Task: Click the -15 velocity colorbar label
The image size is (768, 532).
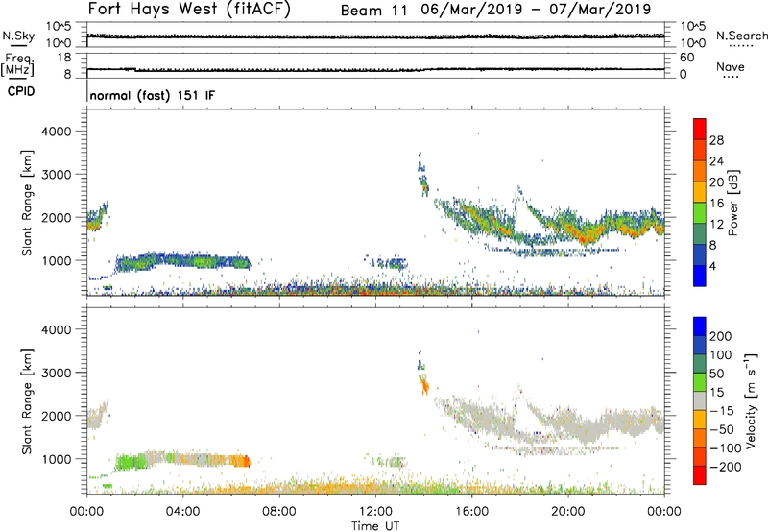Action: (722, 411)
